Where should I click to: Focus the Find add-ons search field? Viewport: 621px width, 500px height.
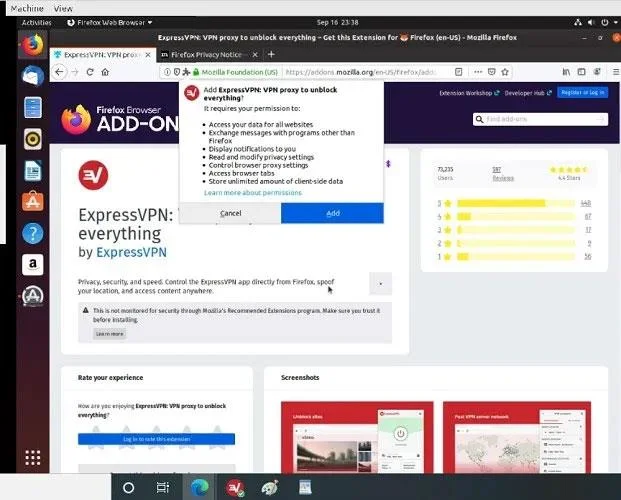point(540,119)
